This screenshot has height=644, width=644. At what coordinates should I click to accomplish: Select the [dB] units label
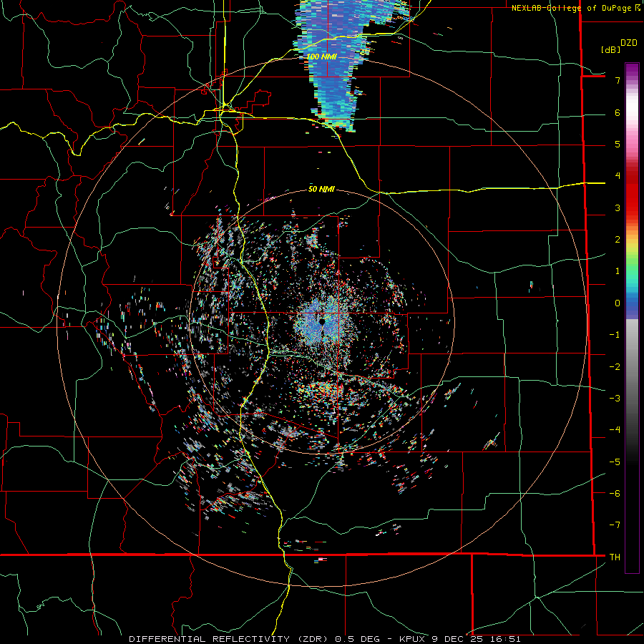pos(610,49)
